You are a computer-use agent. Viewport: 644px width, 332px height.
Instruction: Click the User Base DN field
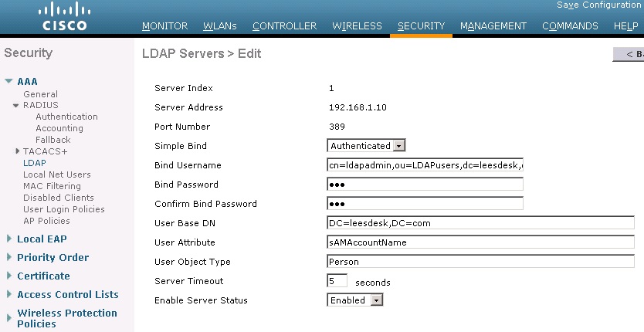pos(480,222)
